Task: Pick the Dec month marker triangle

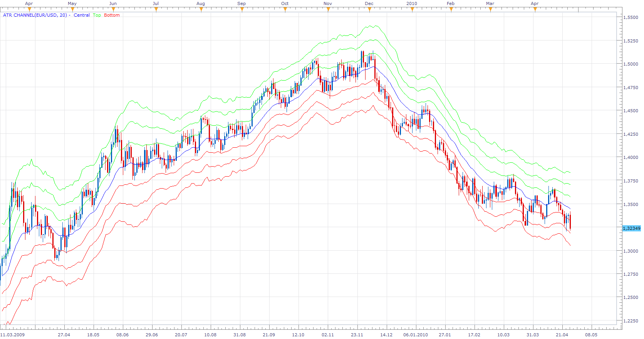Action: coord(369,9)
